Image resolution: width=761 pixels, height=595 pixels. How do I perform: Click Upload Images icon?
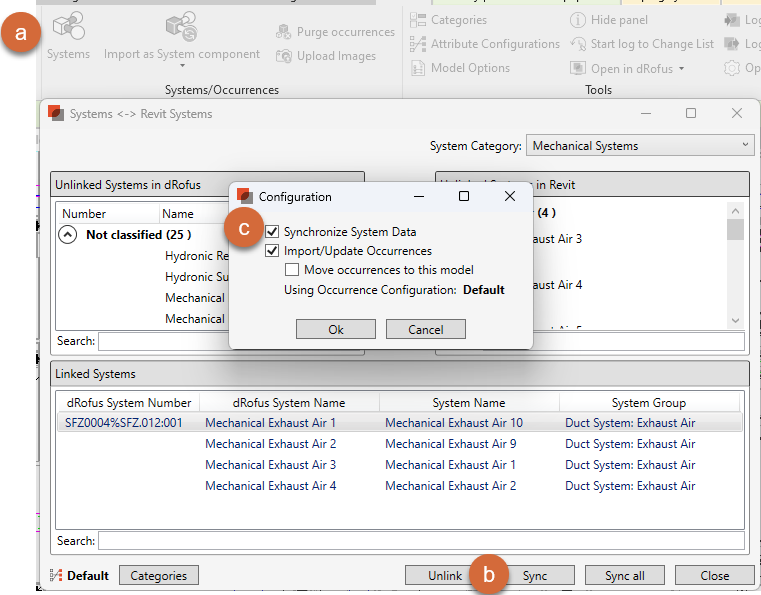pyautogui.click(x=283, y=56)
